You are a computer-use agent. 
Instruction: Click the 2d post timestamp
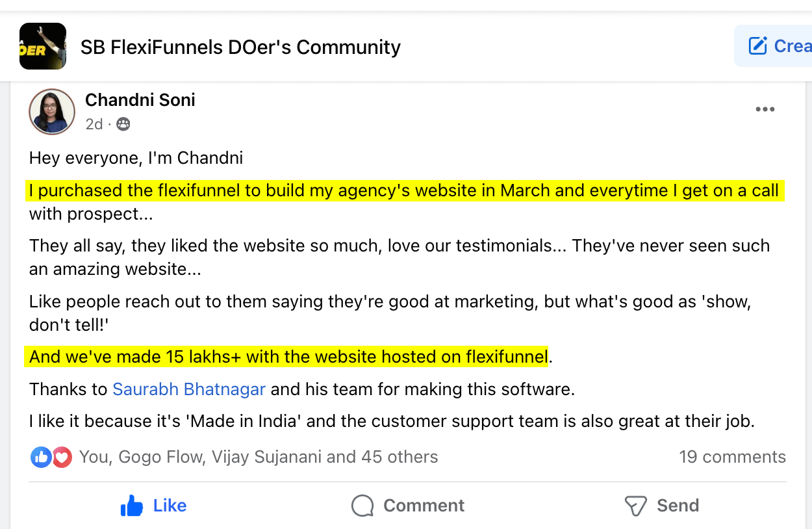tap(94, 124)
